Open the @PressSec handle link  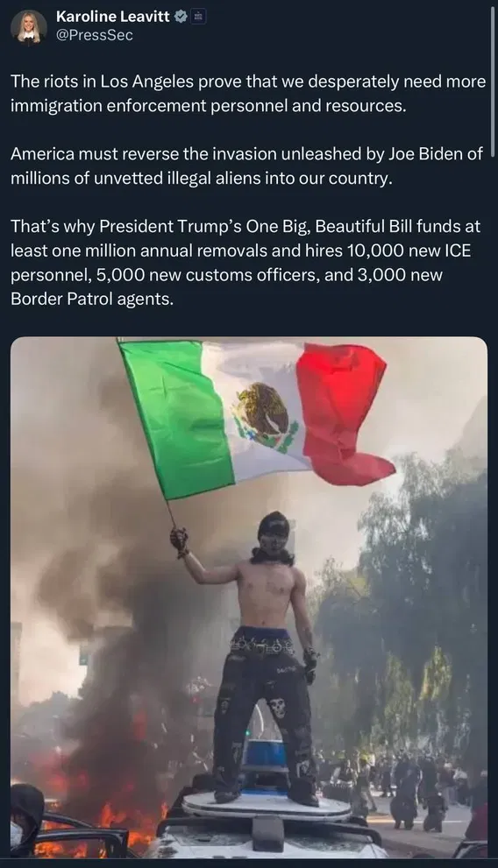[x=94, y=35]
